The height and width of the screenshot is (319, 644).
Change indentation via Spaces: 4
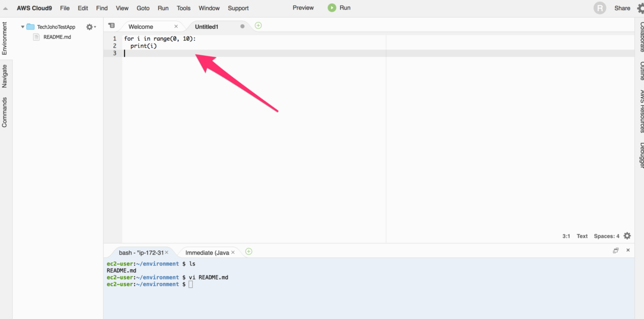(x=606, y=236)
